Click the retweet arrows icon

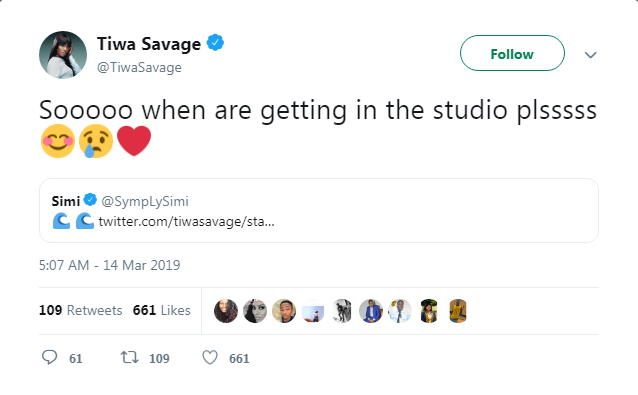click(130, 357)
